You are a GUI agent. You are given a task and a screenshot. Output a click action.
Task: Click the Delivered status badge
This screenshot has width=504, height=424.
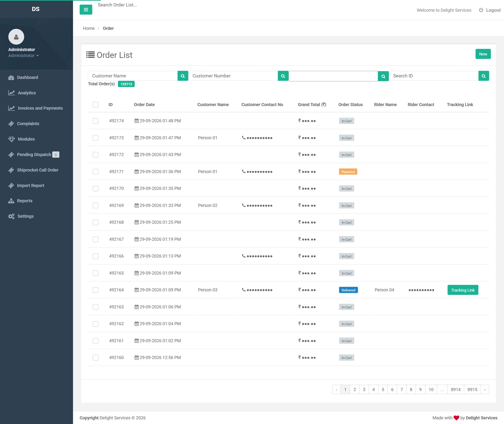pos(348,290)
